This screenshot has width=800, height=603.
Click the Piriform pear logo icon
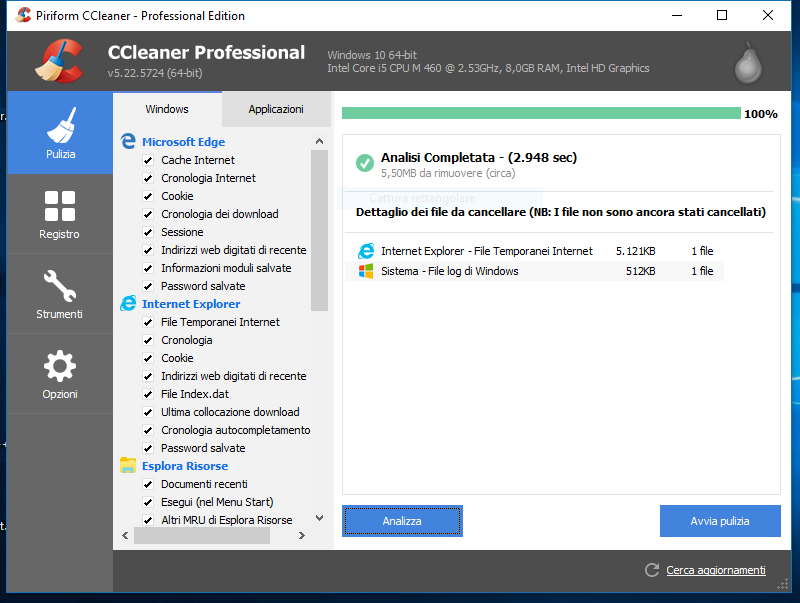click(x=747, y=62)
